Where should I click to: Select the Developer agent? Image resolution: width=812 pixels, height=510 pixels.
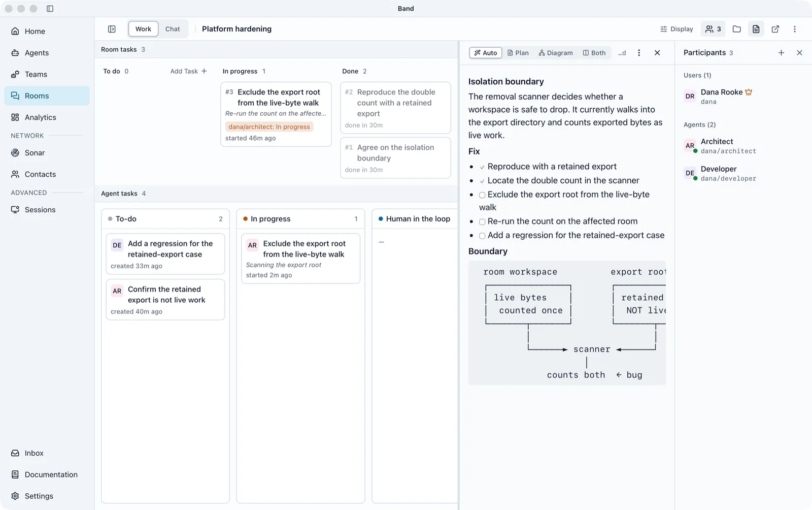tap(743, 173)
